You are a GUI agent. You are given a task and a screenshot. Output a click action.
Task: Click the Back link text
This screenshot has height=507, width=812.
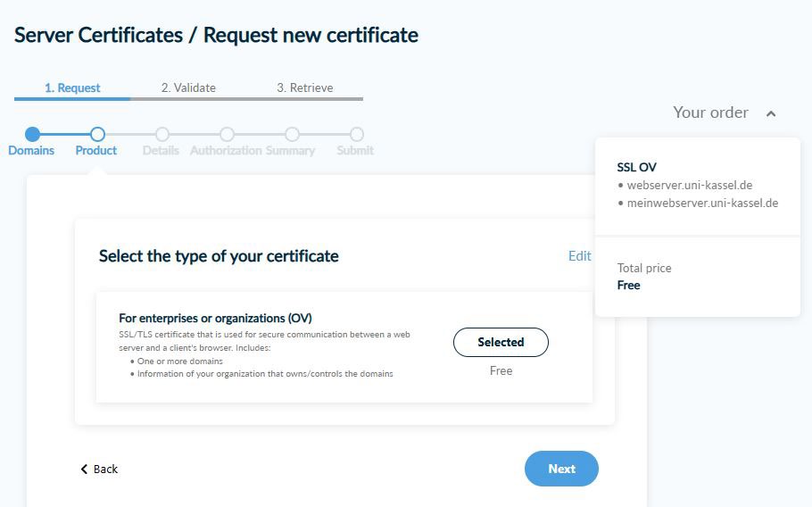click(105, 470)
